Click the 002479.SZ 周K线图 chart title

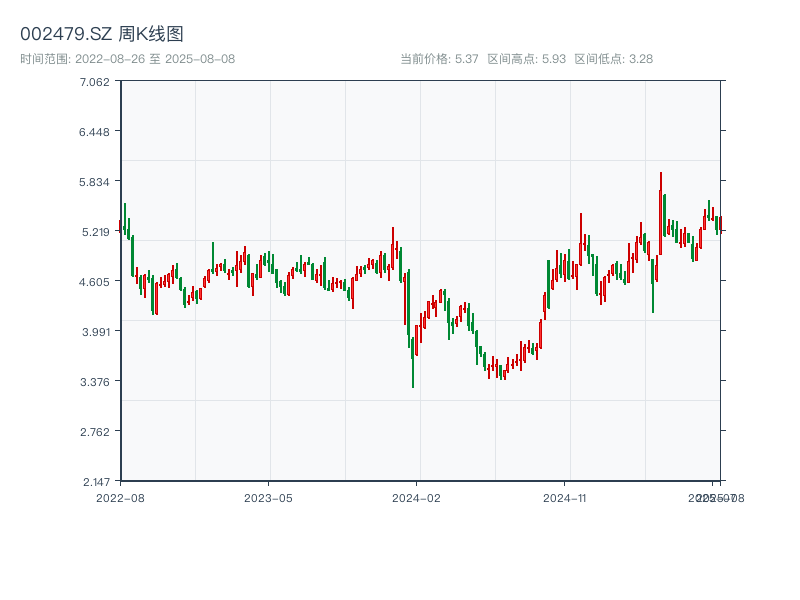pos(102,35)
